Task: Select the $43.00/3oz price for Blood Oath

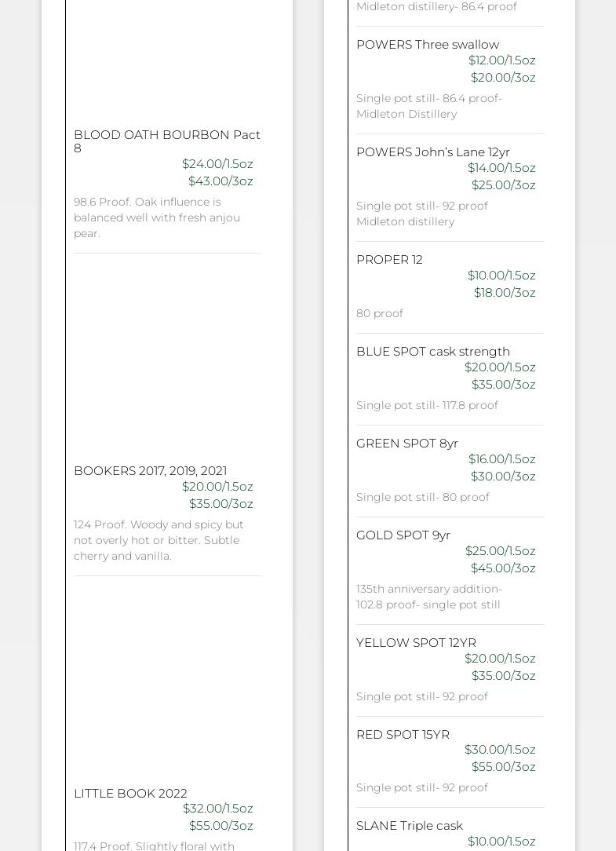Action: pyautogui.click(x=221, y=181)
